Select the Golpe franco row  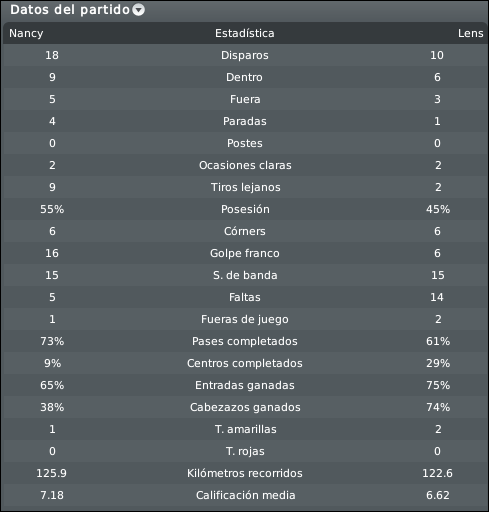coord(245,253)
